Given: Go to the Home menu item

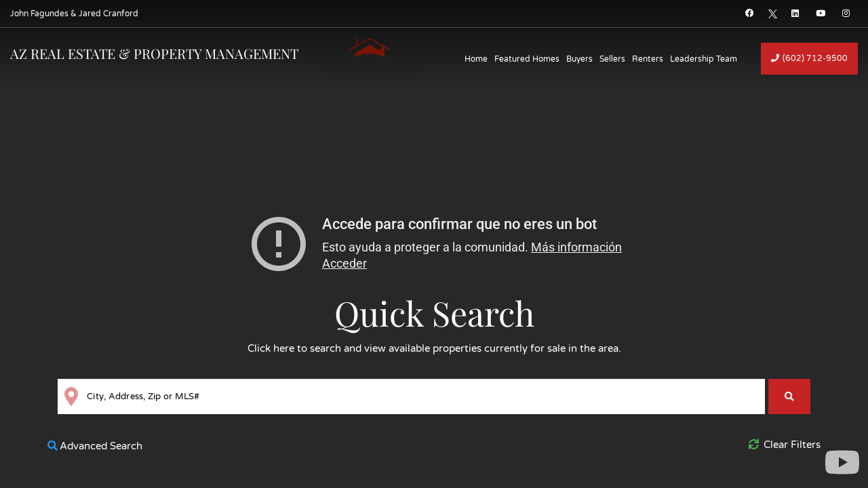Looking at the screenshot, I should tap(475, 59).
